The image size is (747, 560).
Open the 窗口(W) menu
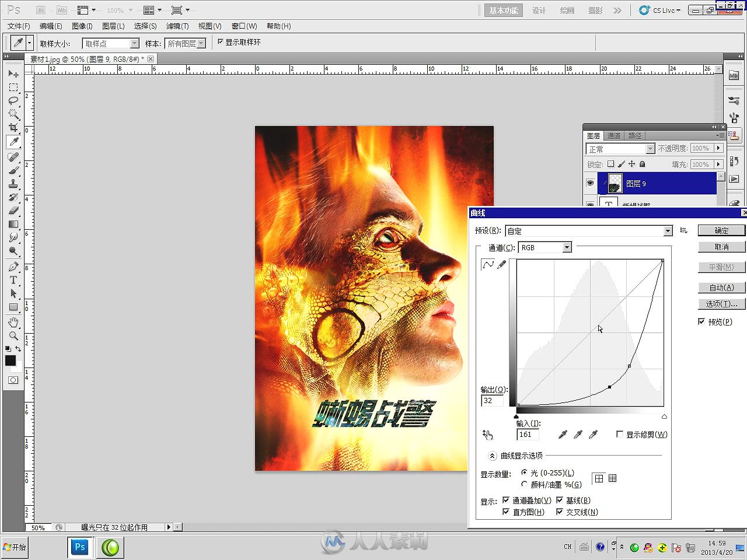(x=244, y=26)
